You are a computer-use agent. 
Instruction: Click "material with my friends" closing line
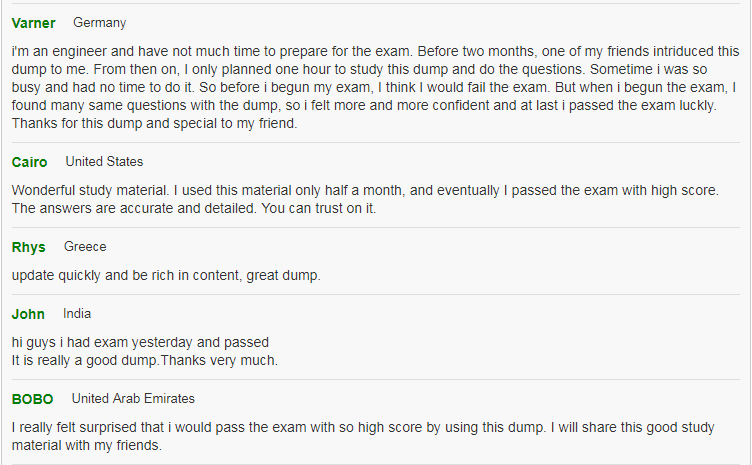point(87,445)
